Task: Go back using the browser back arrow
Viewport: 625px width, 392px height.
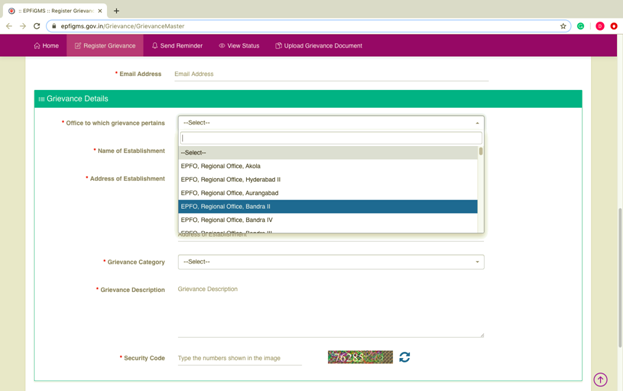Action: coord(9,26)
